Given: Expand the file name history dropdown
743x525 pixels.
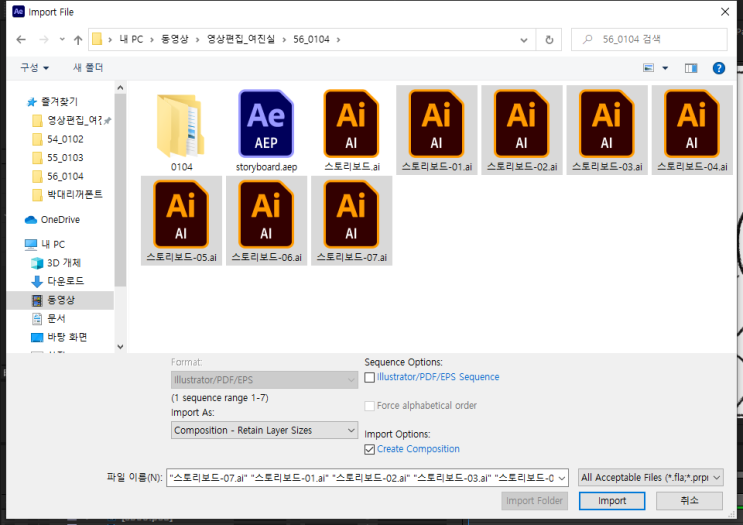Looking at the screenshot, I should tap(562, 478).
